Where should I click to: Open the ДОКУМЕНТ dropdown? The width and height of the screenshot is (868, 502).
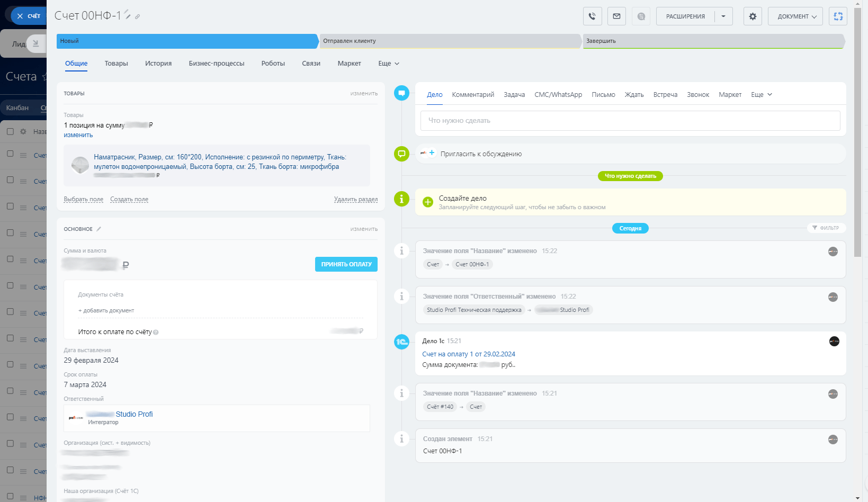pos(795,16)
